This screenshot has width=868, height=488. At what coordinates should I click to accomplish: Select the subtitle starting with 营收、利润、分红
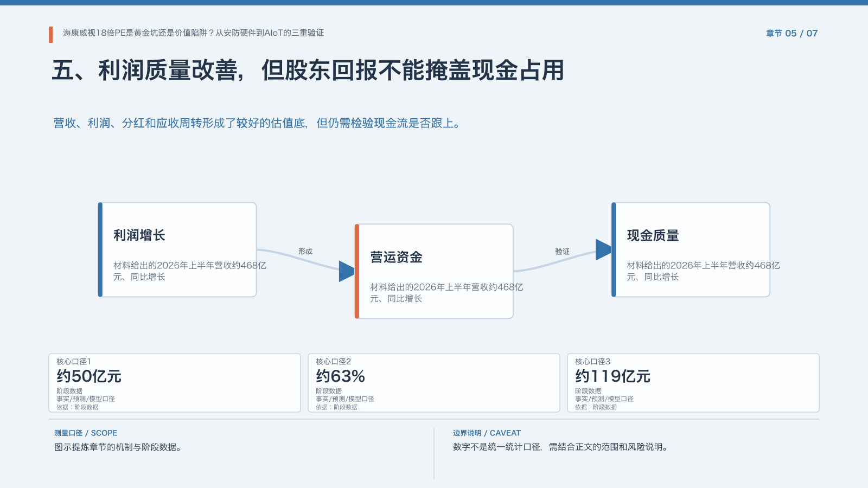click(257, 123)
